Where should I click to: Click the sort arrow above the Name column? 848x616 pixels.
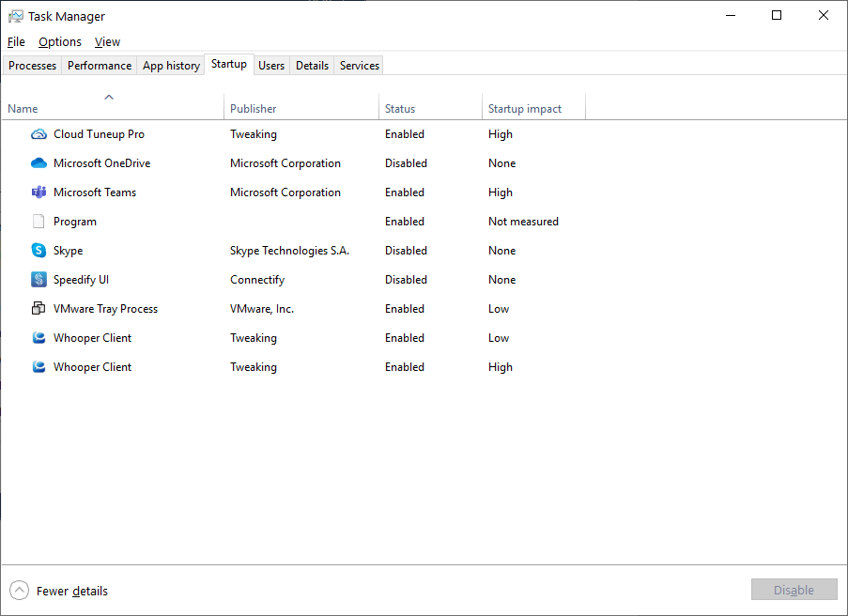tap(108, 96)
